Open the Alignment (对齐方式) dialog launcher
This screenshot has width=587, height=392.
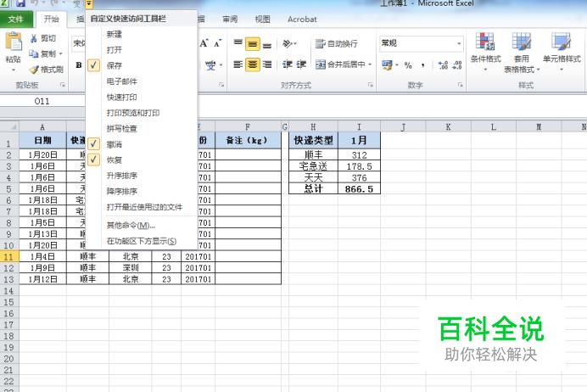pos(370,86)
